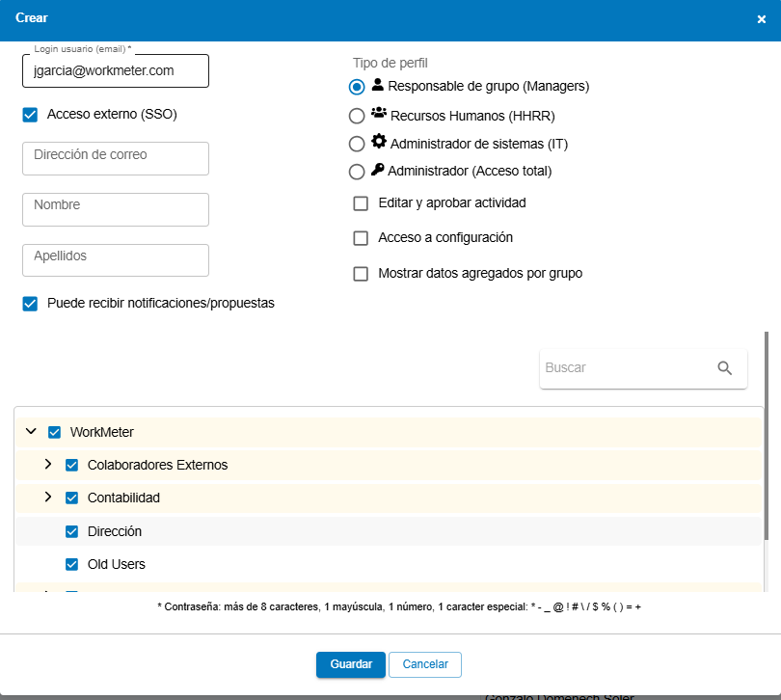
Task: Expand the Colaboradores Externos group
Action: tap(47, 465)
